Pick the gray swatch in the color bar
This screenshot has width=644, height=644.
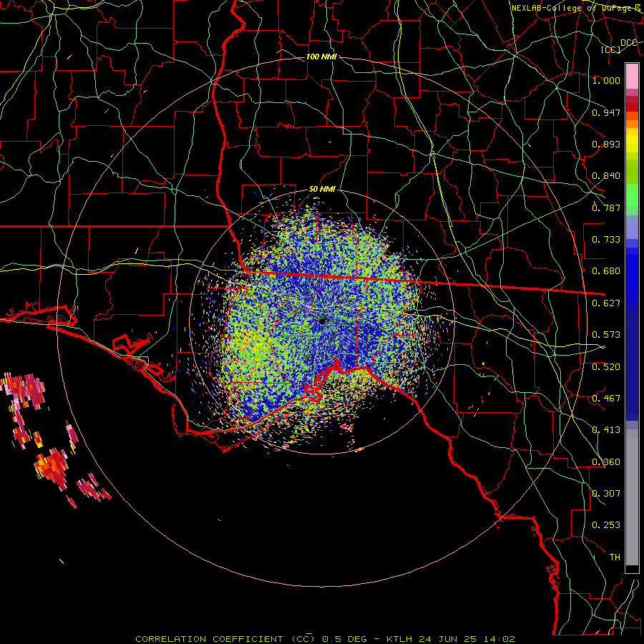tap(632, 497)
